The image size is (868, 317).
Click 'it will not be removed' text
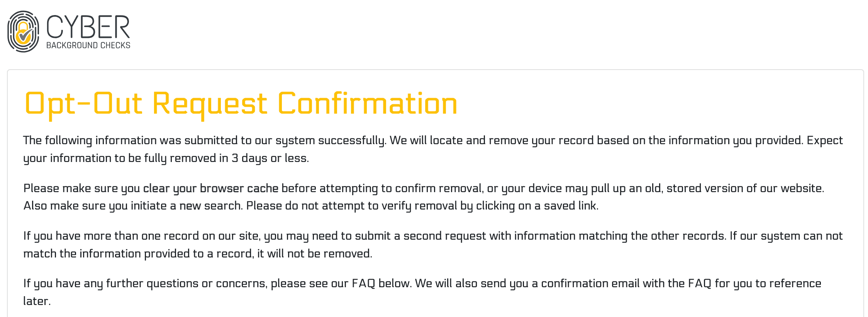pos(314,254)
